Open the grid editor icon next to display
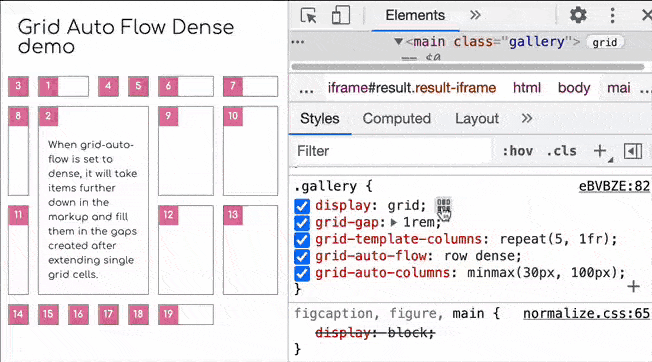The width and height of the screenshot is (652, 362). point(443,205)
